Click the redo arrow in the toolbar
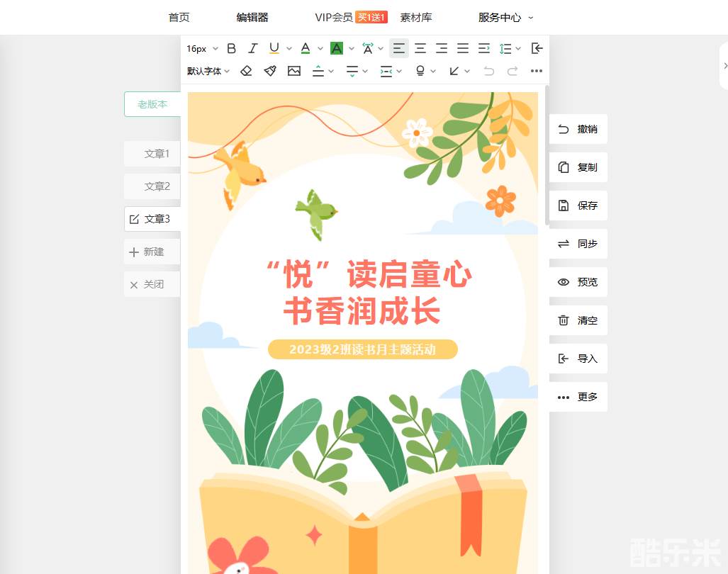Viewport: 728px width, 574px height. click(513, 71)
